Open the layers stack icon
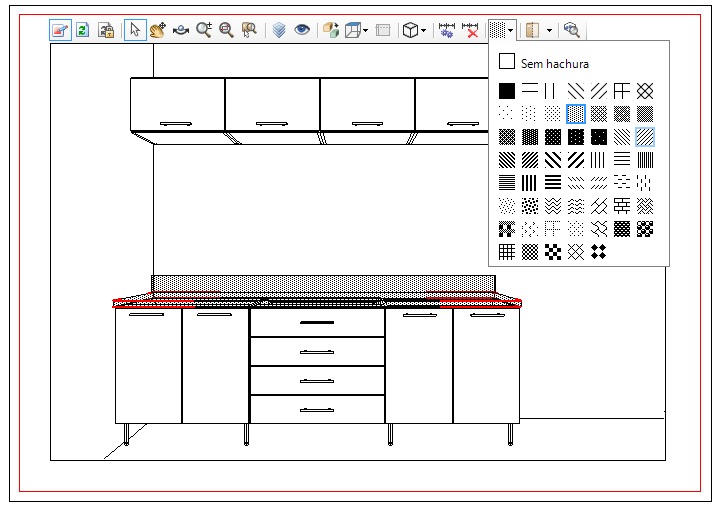This screenshot has width=719, height=505. [x=279, y=30]
